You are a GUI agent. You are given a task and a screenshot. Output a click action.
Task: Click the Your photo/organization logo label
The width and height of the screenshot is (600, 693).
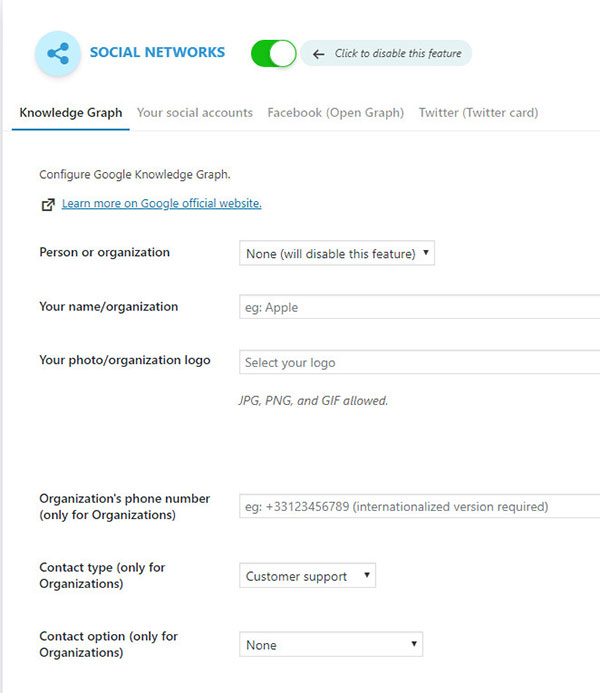(x=125, y=360)
